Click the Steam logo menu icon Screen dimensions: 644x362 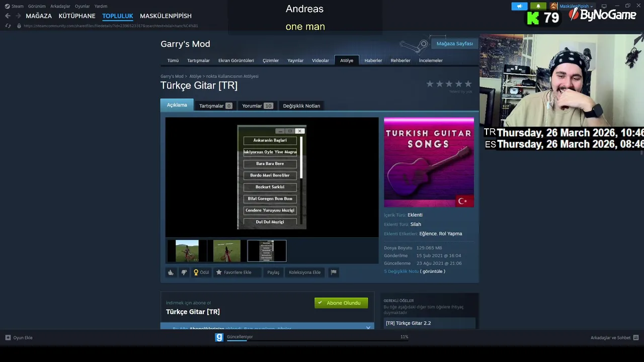pyautogui.click(x=7, y=6)
